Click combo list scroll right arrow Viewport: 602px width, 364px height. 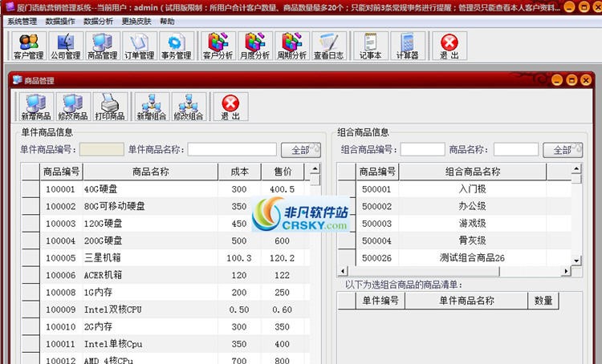566,271
